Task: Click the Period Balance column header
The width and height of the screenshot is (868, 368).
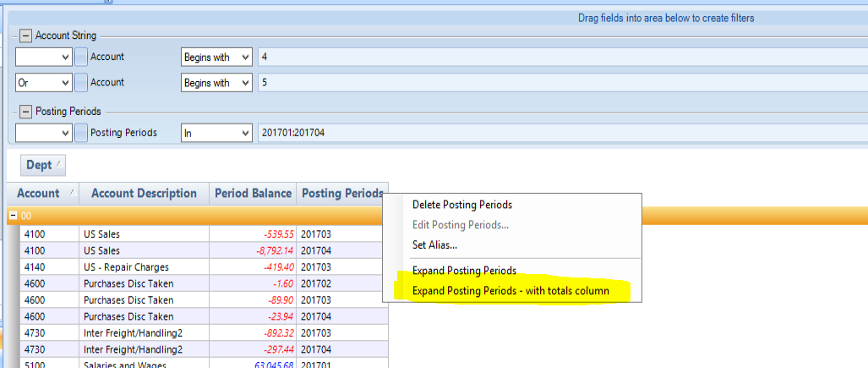Action: 253,193
